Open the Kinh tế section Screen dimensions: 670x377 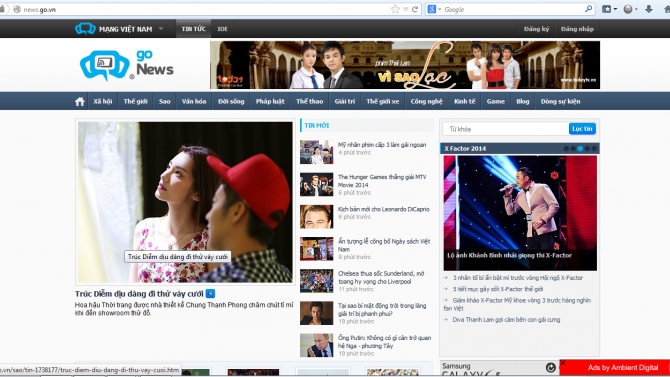[x=464, y=101]
